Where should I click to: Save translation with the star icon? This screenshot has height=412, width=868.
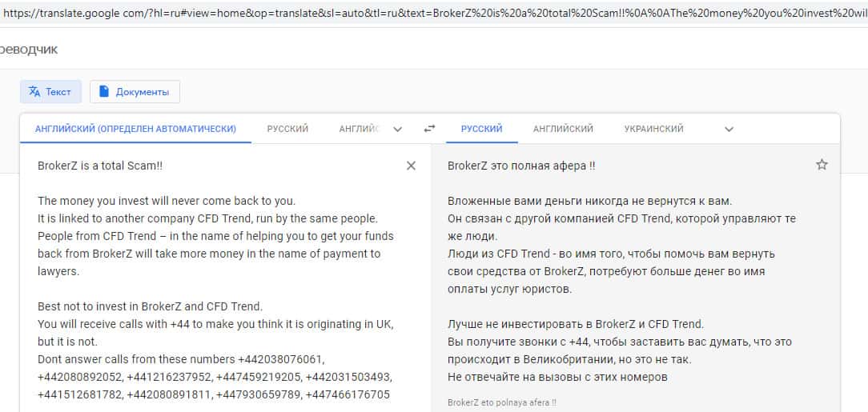pos(822,165)
